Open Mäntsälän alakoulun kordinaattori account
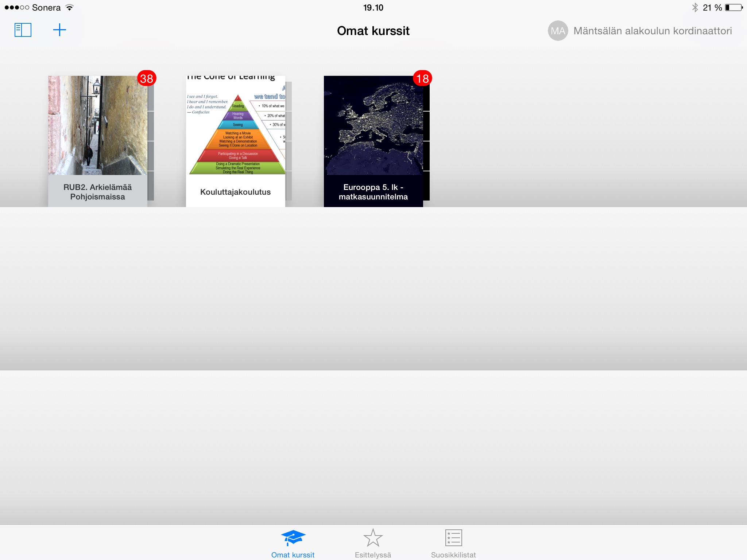The image size is (747, 560). click(652, 31)
